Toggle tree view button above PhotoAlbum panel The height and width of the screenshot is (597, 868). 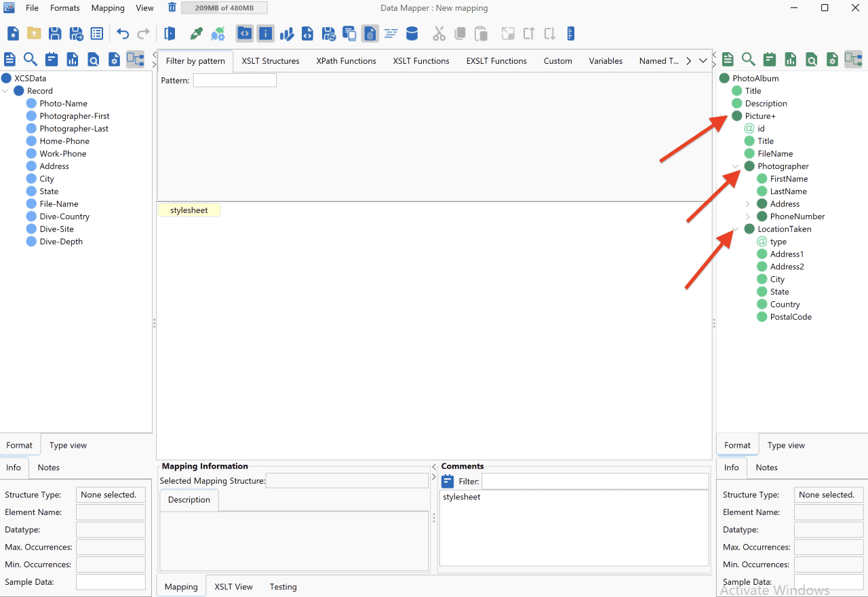[x=853, y=59]
